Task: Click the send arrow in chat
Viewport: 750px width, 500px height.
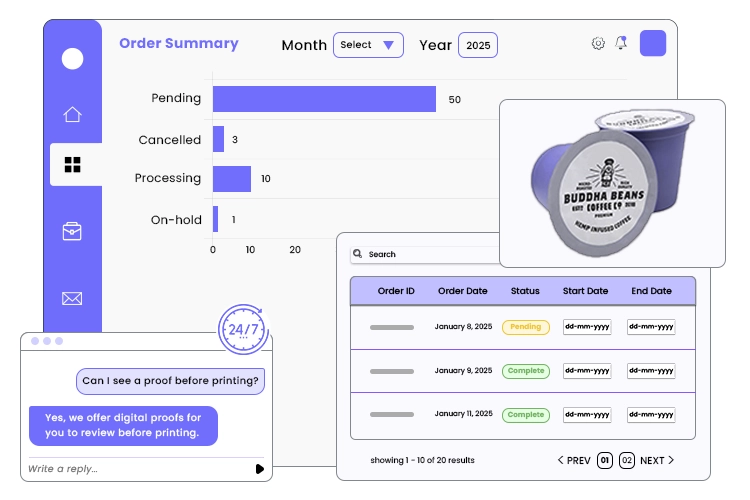Action: tap(260, 469)
